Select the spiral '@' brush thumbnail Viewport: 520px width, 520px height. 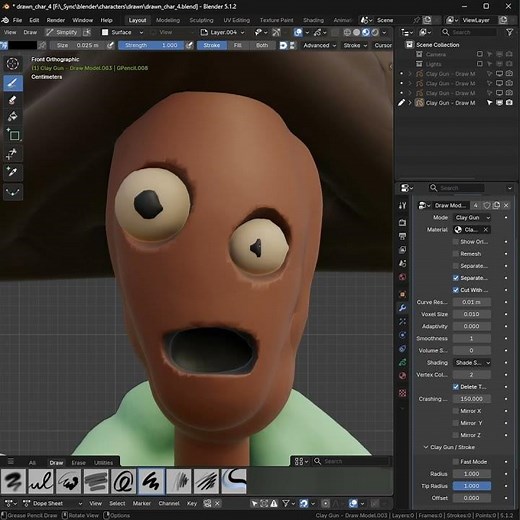pyautogui.click(x=123, y=481)
